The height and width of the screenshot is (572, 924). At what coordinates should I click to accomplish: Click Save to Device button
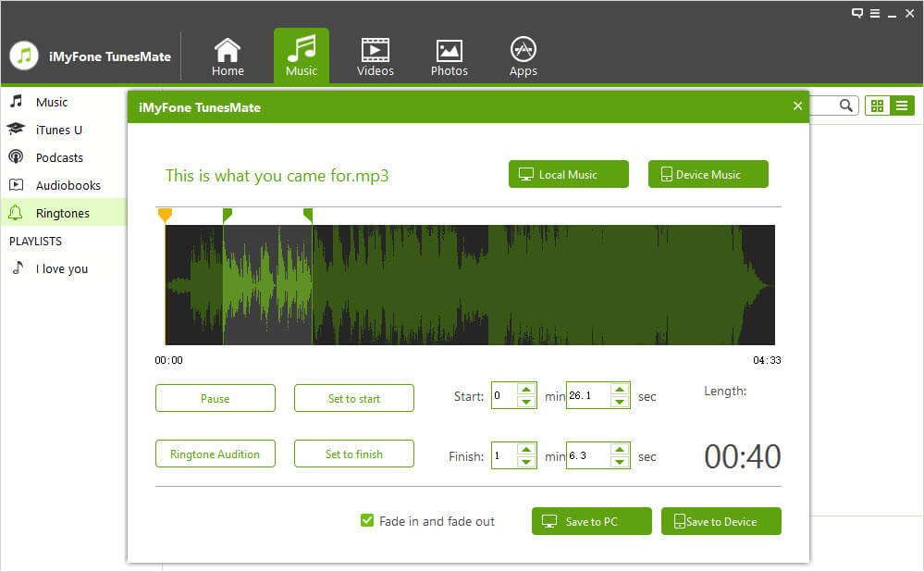pos(721,521)
